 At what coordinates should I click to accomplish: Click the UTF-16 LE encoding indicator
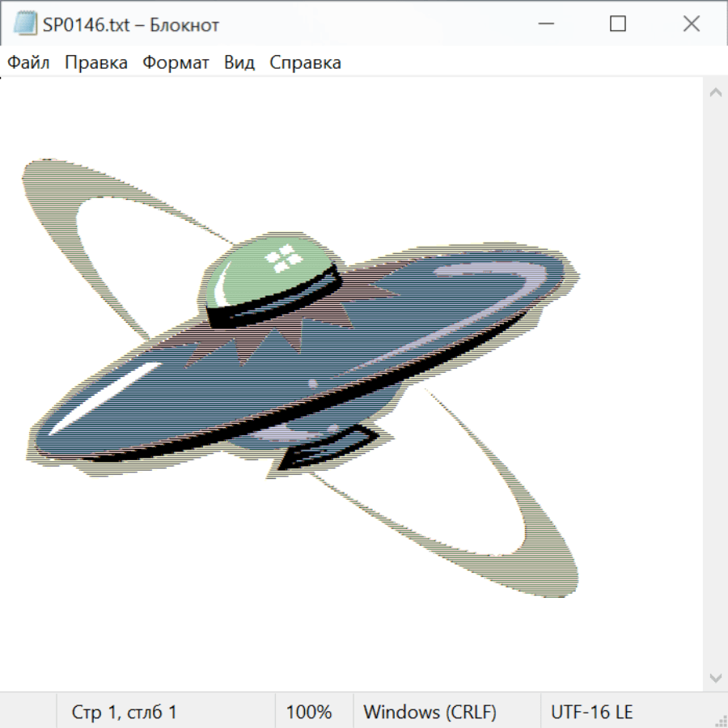[592, 713]
